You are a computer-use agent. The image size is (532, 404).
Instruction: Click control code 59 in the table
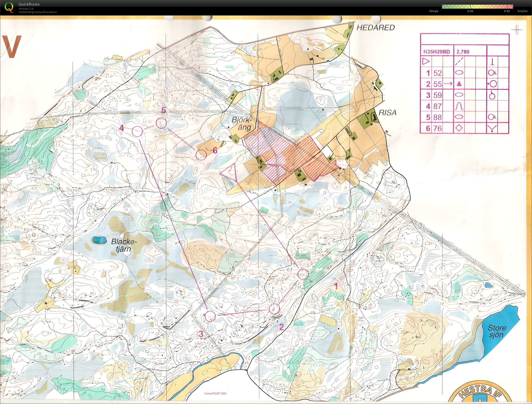[x=438, y=95]
